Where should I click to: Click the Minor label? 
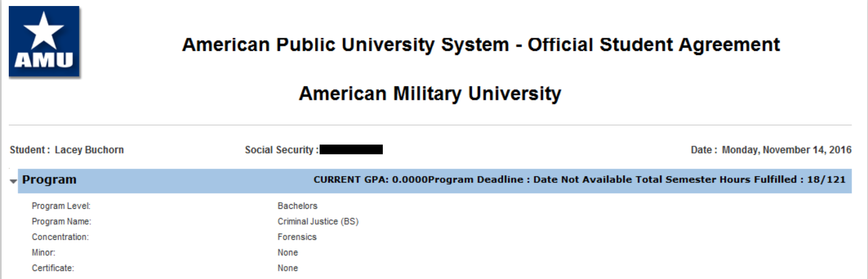pyautogui.click(x=43, y=253)
